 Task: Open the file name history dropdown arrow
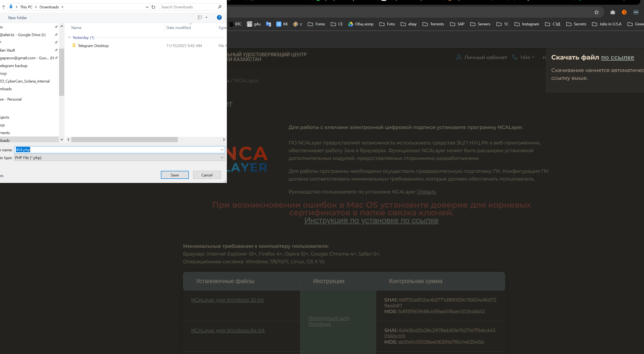(222, 150)
